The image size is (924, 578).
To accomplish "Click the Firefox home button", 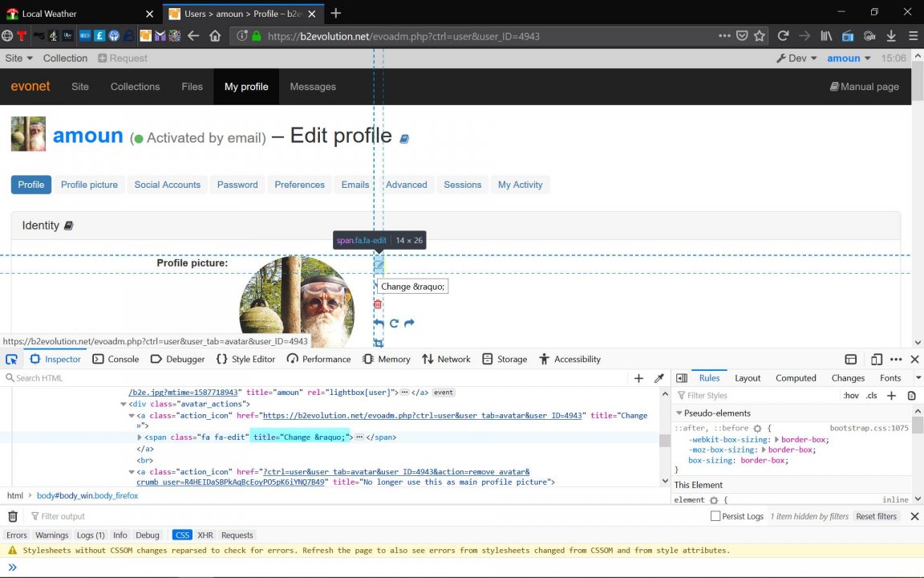I will pos(215,36).
